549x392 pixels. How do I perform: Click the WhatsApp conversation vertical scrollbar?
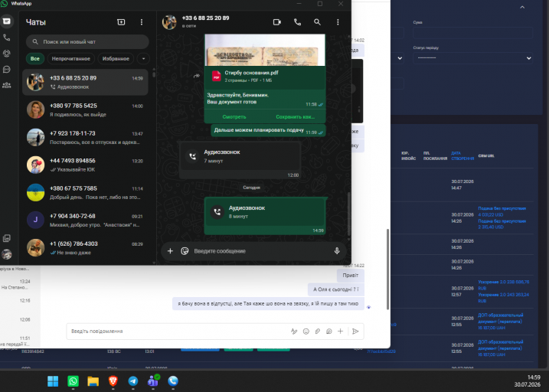click(x=348, y=214)
